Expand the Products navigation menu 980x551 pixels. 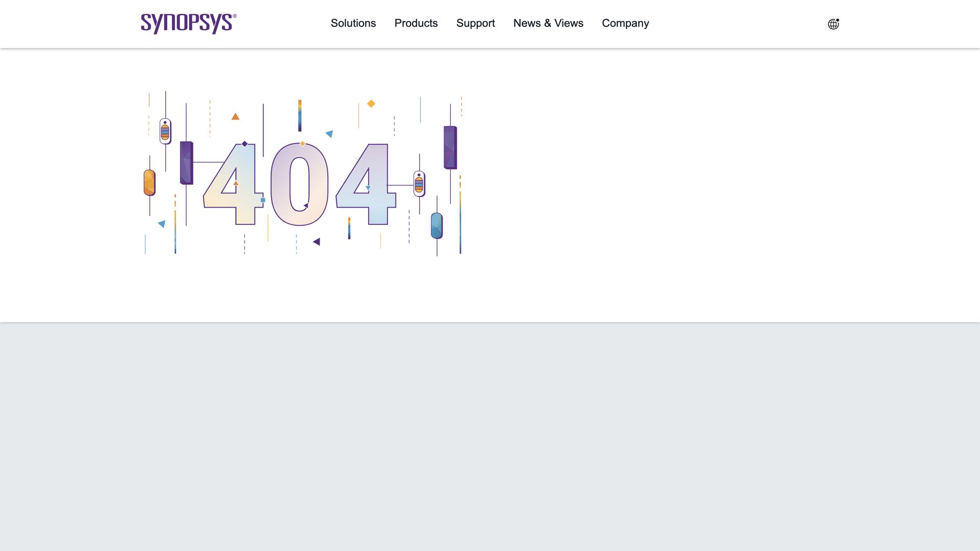coord(416,23)
